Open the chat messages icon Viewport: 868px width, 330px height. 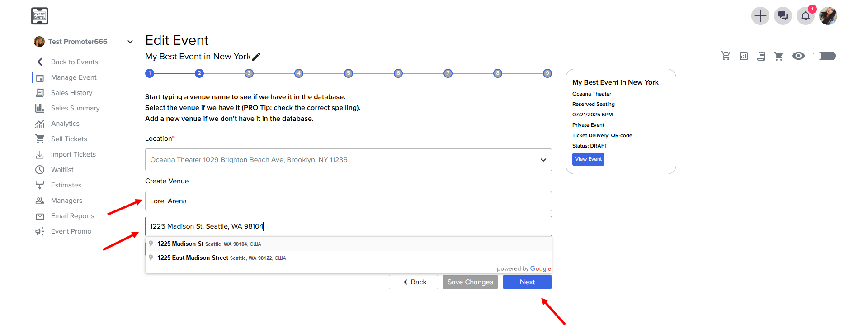783,16
